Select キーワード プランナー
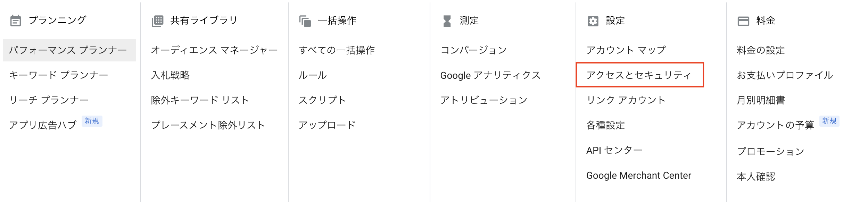 59,75
